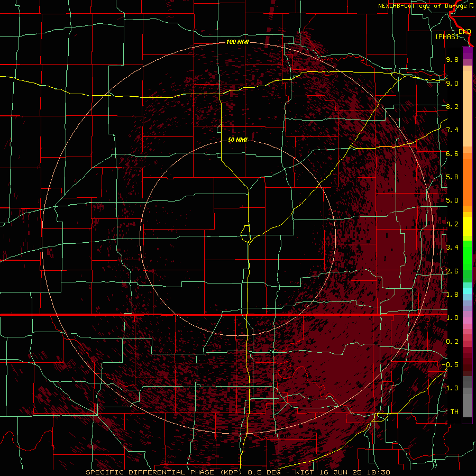This screenshot has height=476, width=476.
Task: Click the "100 NMI" range ring label
Action: (237, 42)
